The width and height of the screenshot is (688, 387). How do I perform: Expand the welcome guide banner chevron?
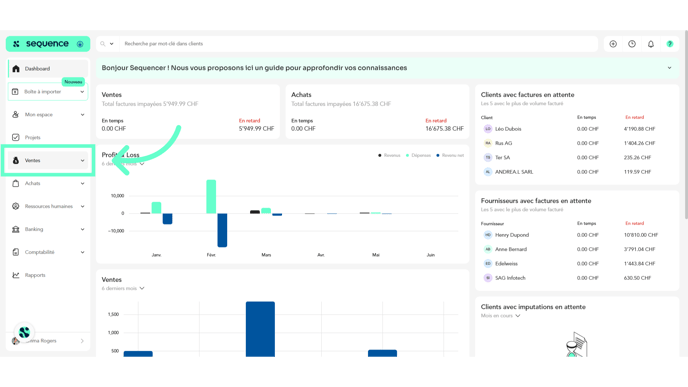[x=670, y=68]
